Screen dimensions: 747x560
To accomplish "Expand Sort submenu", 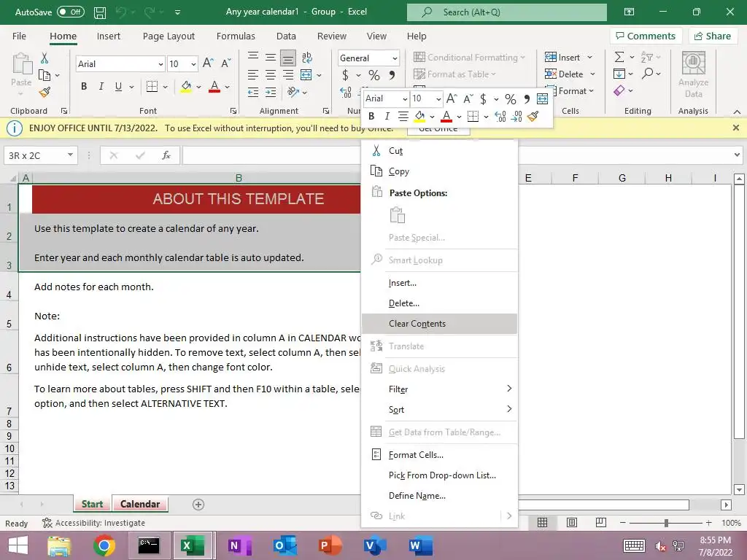I will tap(439, 410).
